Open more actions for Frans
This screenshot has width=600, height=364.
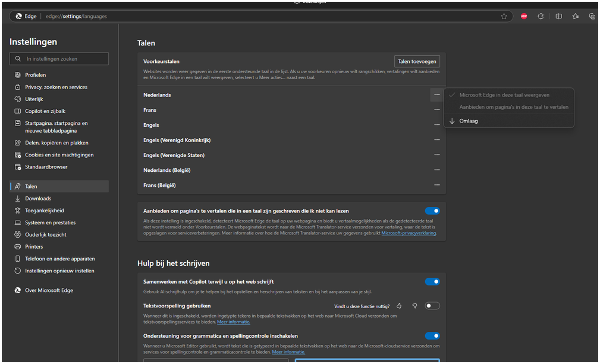tap(436, 110)
